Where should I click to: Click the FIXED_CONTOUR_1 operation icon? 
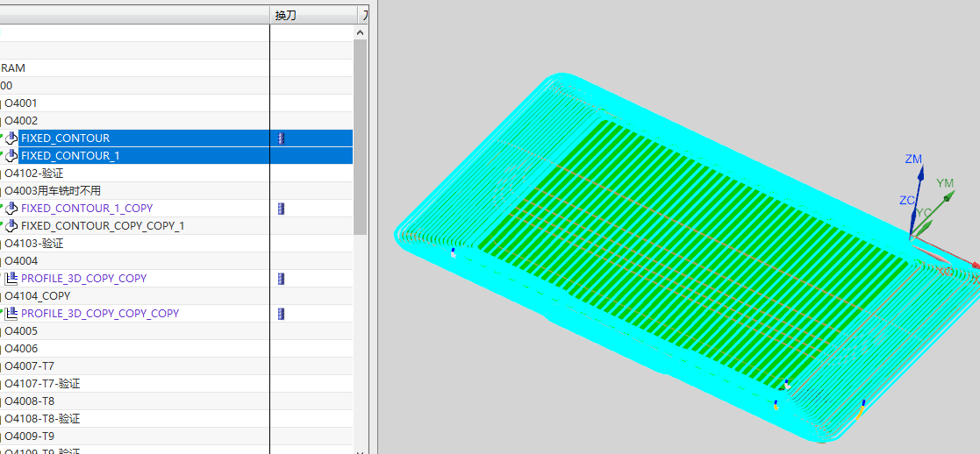11,156
